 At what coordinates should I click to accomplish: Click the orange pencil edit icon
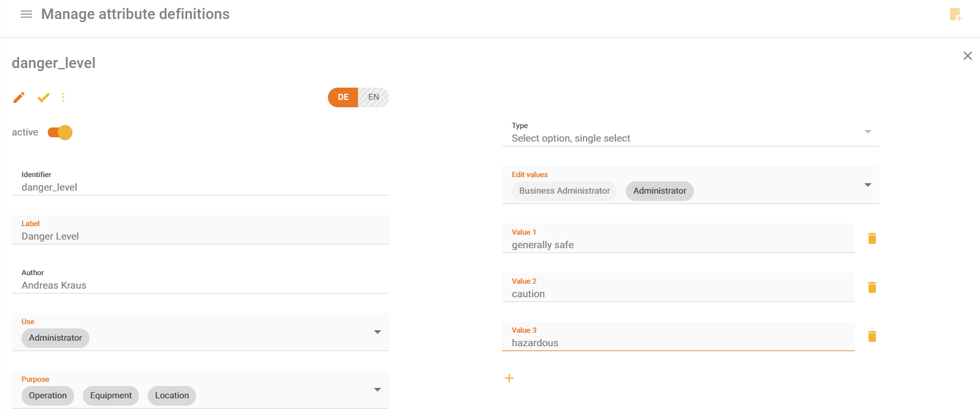point(19,97)
